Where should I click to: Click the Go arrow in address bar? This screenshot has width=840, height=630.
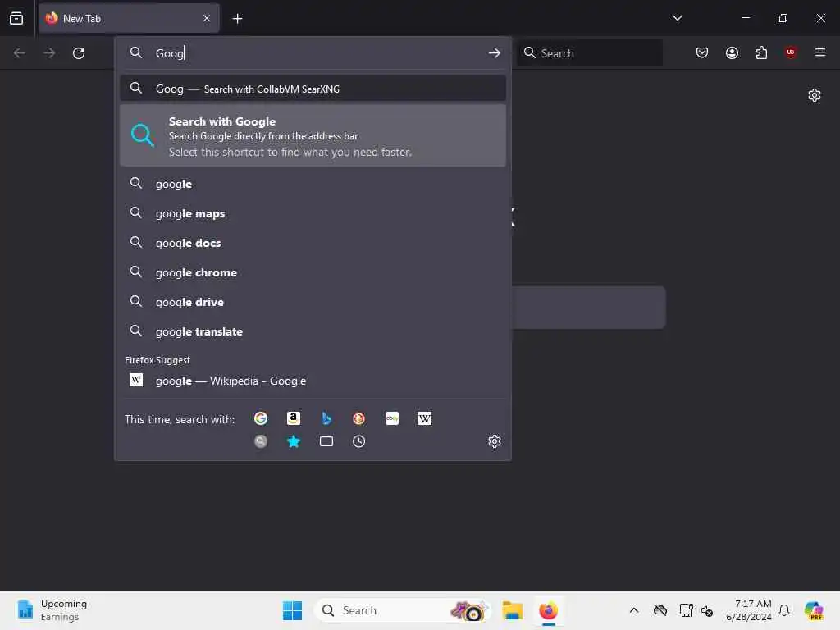pos(494,53)
